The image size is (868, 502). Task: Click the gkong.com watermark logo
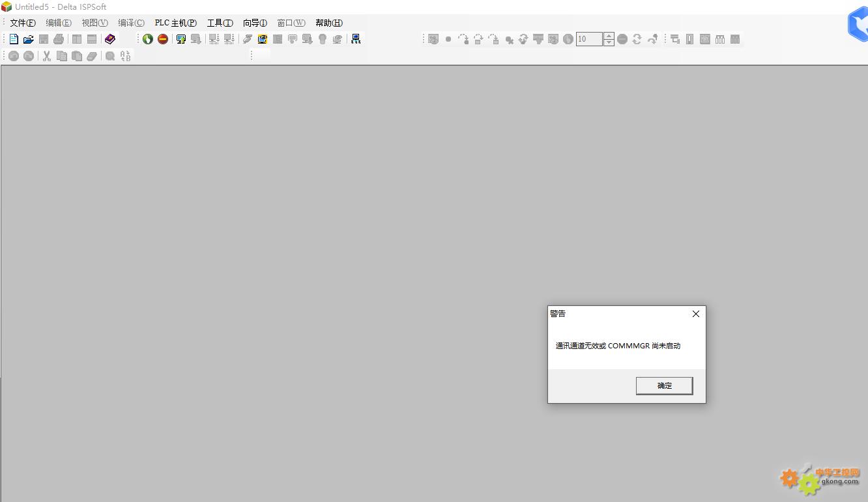coord(820,479)
